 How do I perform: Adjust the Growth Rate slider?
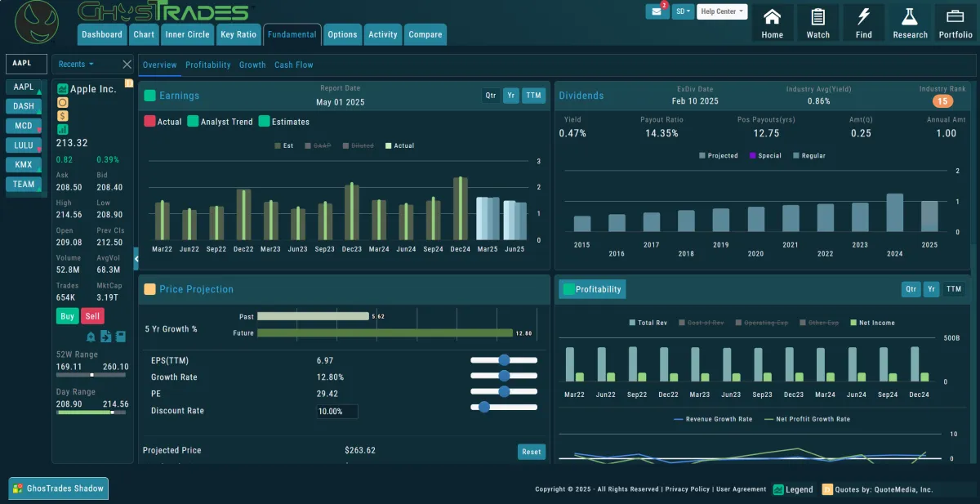(x=504, y=377)
